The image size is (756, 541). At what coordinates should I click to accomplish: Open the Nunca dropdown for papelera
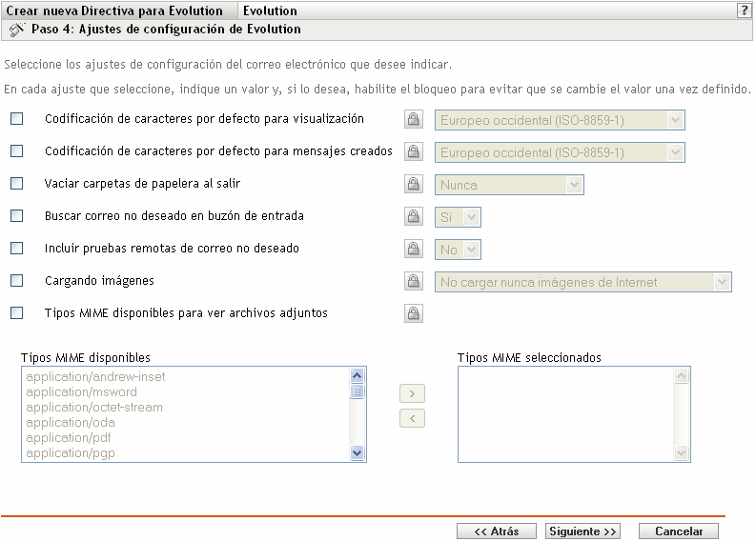pyautogui.click(x=509, y=185)
